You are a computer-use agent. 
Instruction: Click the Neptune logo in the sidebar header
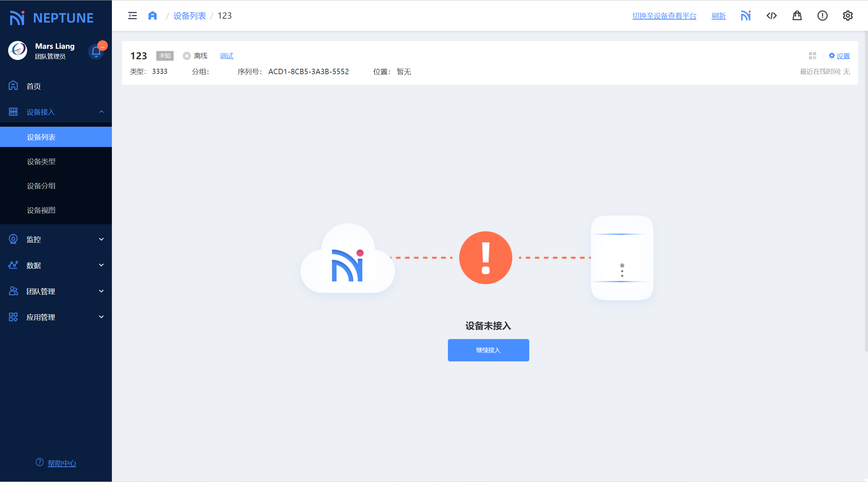[x=52, y=18]
